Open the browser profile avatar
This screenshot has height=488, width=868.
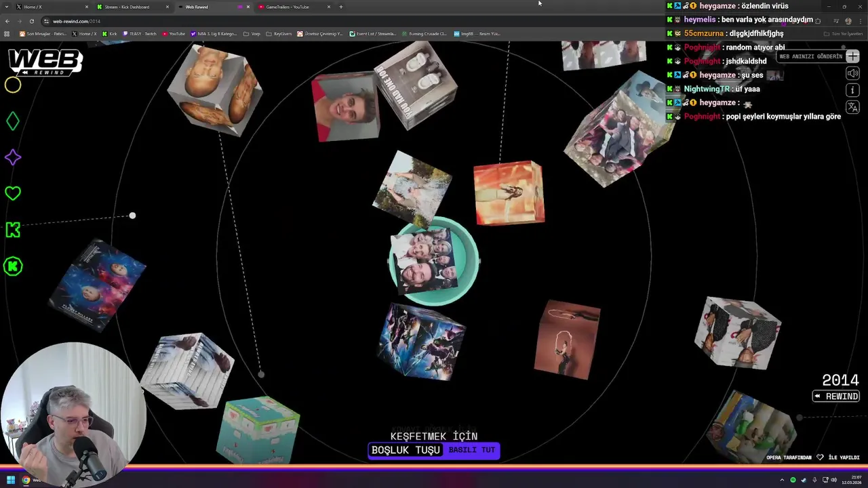click(848, 21)
